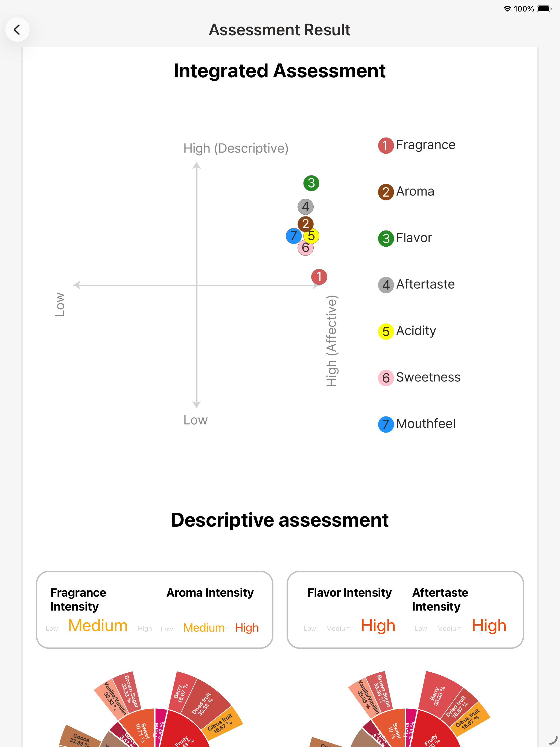Select red Fragrance marker 1 on chart
The height and width of the screenshot is (747, 560).
319,277
